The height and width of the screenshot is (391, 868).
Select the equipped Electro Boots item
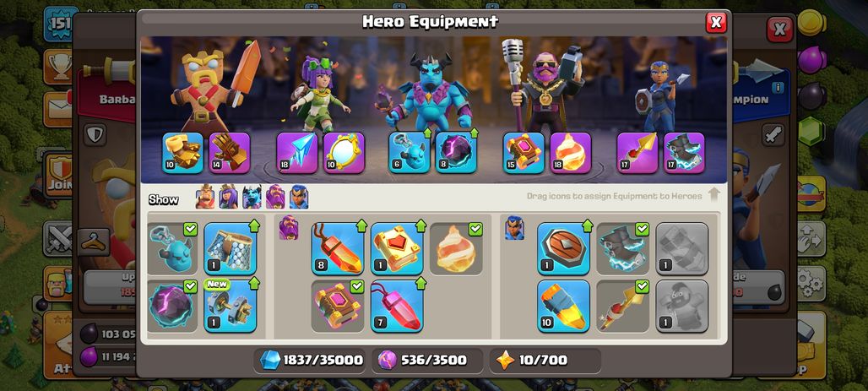tap(623, 248)
